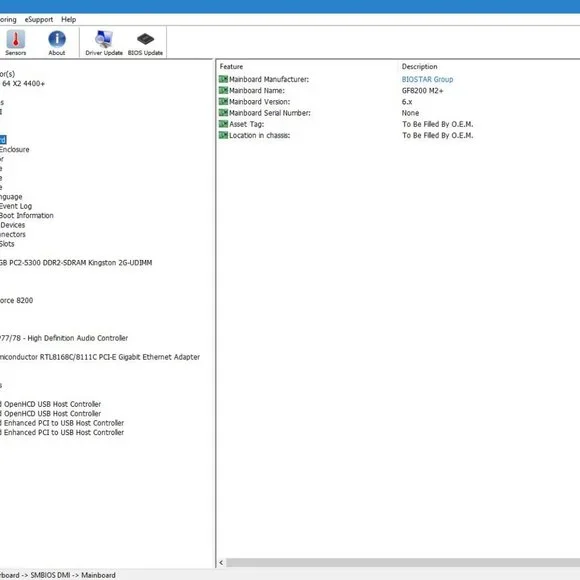Click the horizontal scrollbar left arrow
This screenshot has width=580, height=580.
pyautogui.click(x=221, y=563)
